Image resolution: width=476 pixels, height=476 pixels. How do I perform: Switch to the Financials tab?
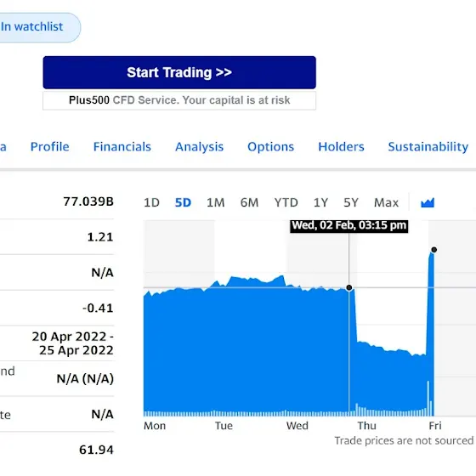click(122, 146)
